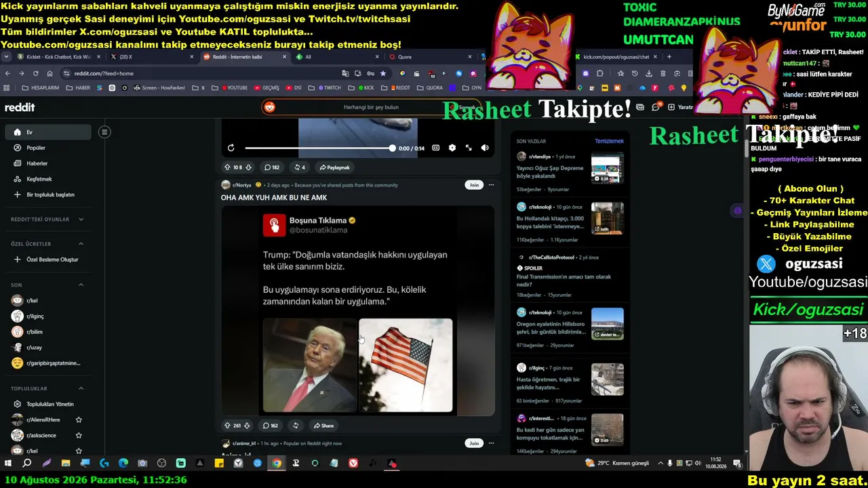Open the Oregon Hillsboro post thumbnail

(607, 323)
